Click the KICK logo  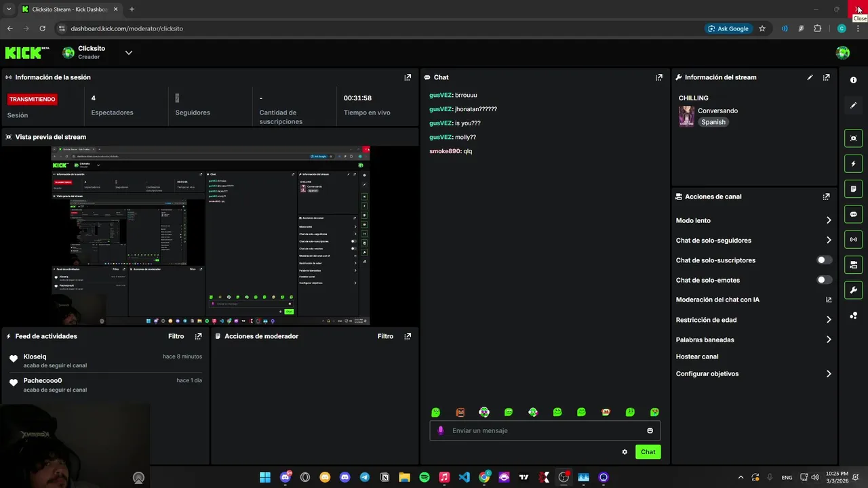click(27, 53)
